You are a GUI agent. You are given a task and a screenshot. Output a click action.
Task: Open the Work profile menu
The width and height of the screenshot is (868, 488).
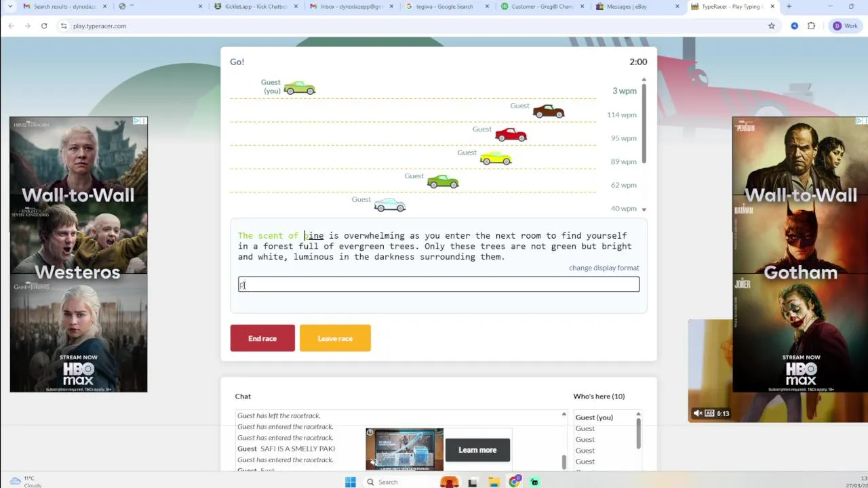[845, 26]
